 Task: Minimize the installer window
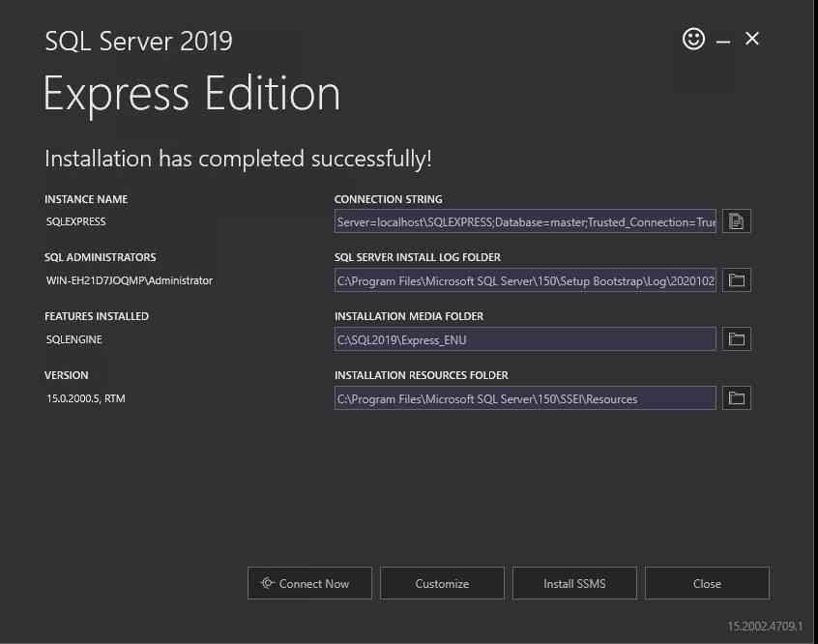[x=722, y=39]
